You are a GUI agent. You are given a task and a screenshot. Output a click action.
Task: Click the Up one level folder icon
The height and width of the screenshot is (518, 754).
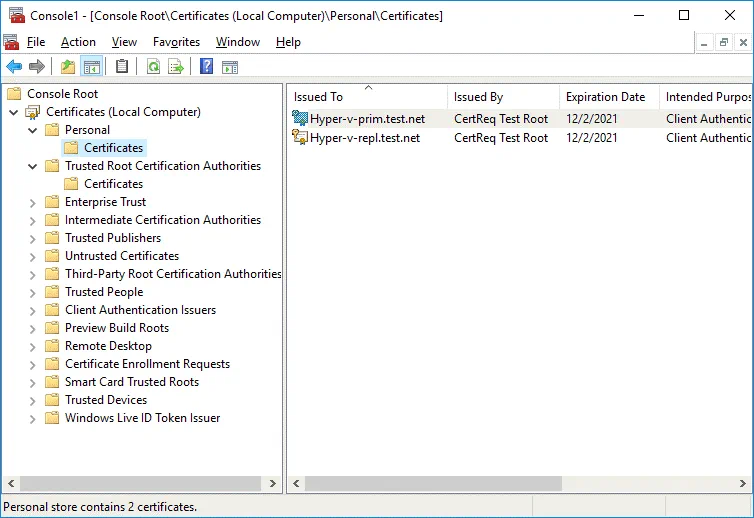[67, 67]
